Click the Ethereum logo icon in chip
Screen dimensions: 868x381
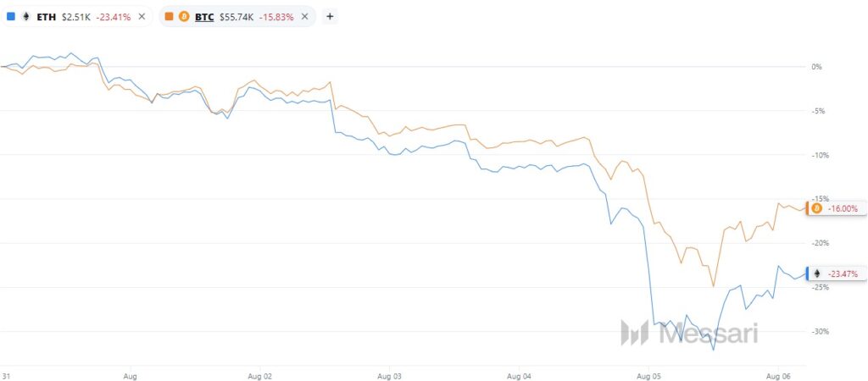[25, 17]
